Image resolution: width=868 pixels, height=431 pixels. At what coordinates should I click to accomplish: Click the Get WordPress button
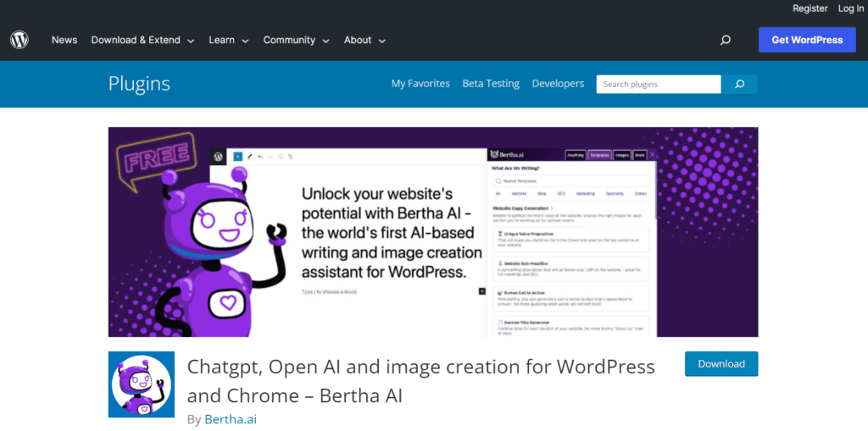click(x=807, y=40)
